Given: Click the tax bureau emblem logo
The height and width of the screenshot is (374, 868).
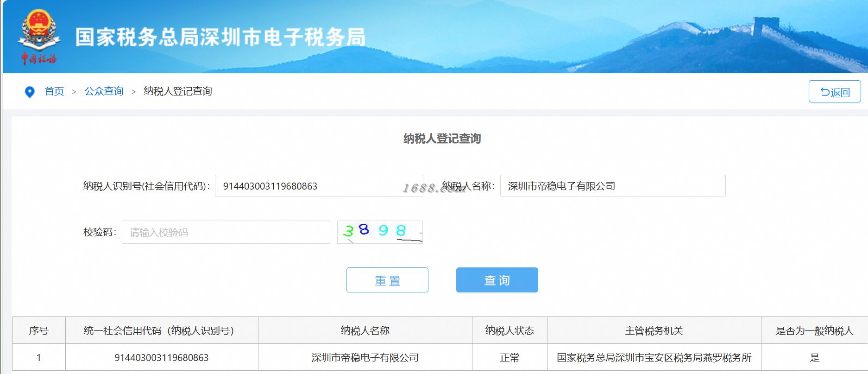Looking at the screenshot, I should click(x=39, y=36).
